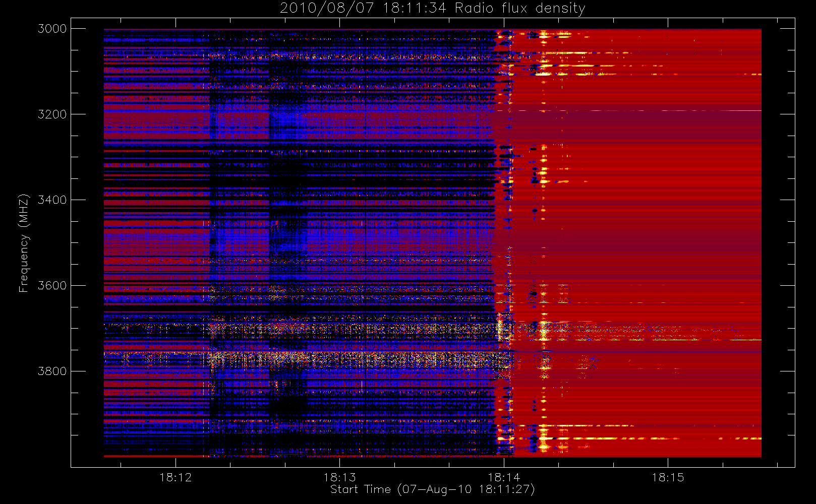Select the 3200 frequency tick label

52,114
